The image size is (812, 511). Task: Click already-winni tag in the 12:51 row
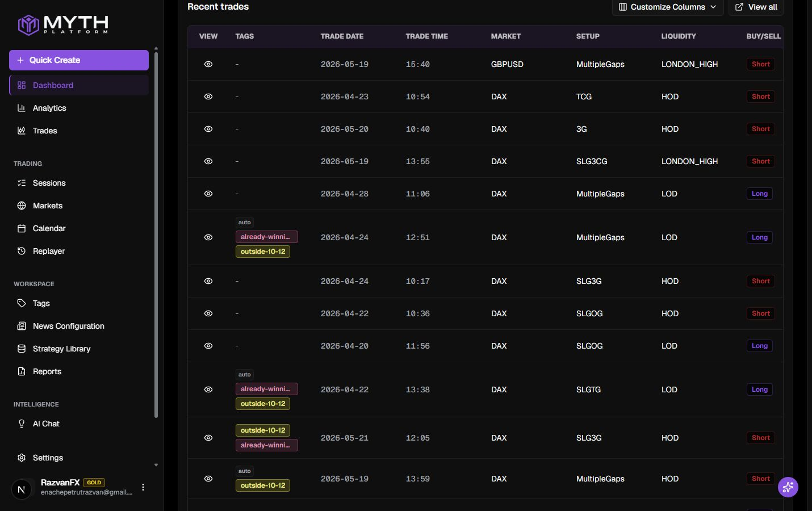point(267,237)
